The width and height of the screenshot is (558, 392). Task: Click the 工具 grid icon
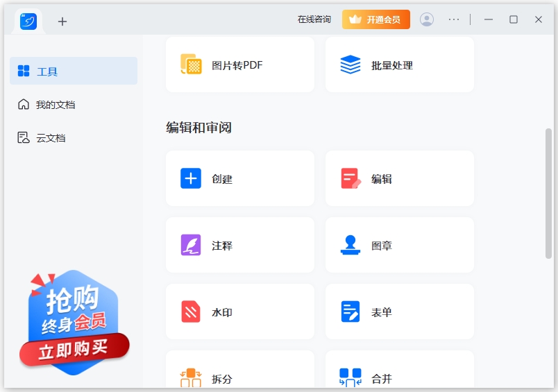pyautogui.click(x=24, y=71)
